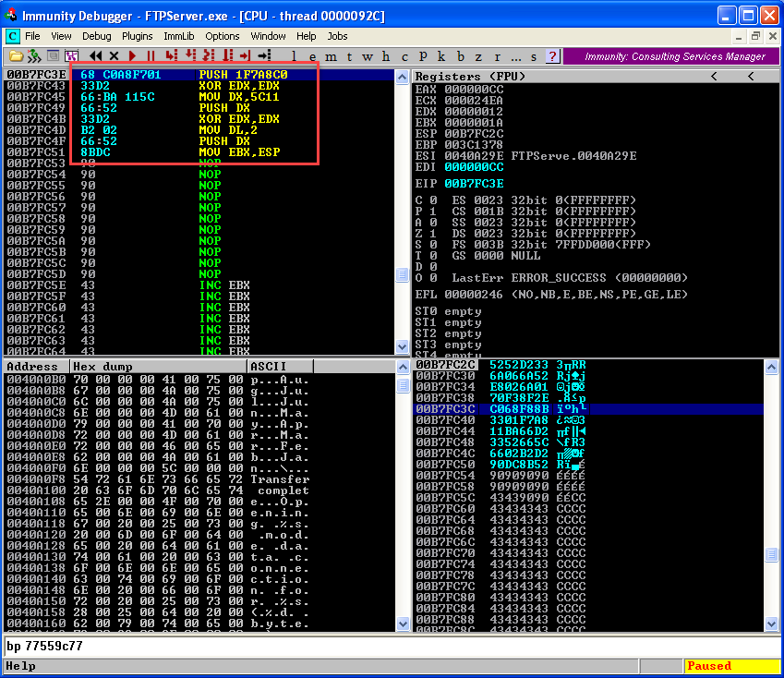The height and width of the screenshot is (678, 784).
Task: Click the Trace over toolbar icon
Action: [227, 56]
